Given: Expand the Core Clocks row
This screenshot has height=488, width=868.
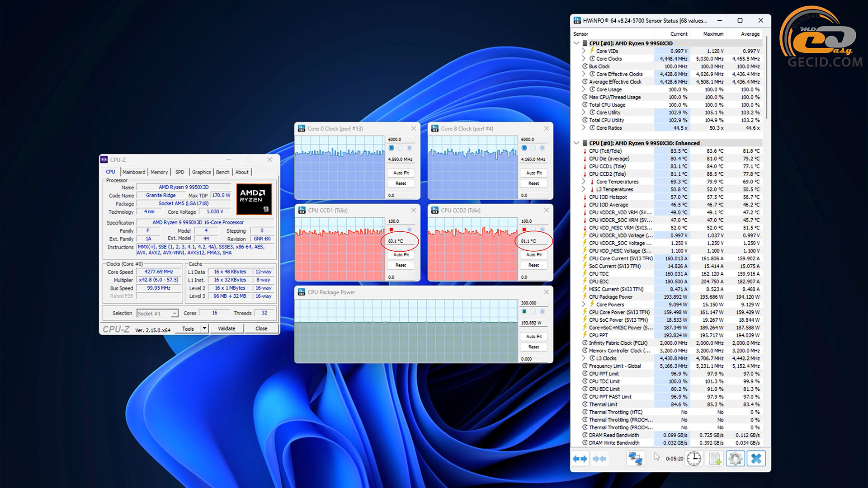Looking at the screenshot, I should [584, 59].
